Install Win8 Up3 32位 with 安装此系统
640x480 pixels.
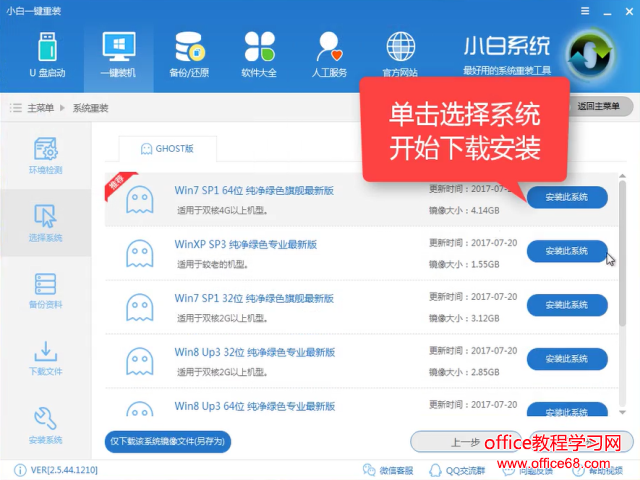coord(567,359)
